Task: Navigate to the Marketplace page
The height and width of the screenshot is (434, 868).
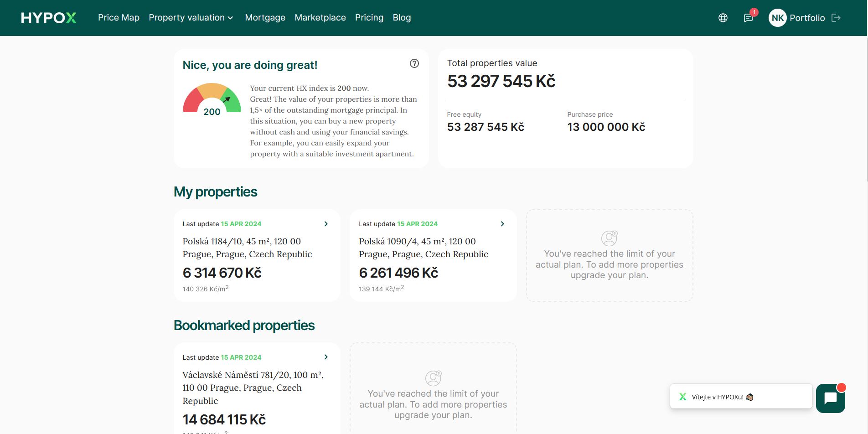Action: click(x=320, y=18)
